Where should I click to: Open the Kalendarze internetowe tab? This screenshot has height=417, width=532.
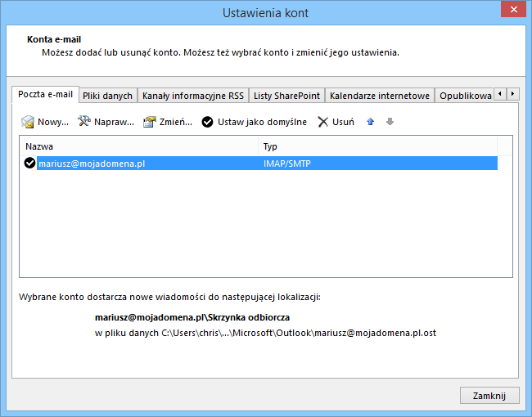coord(379,96)
